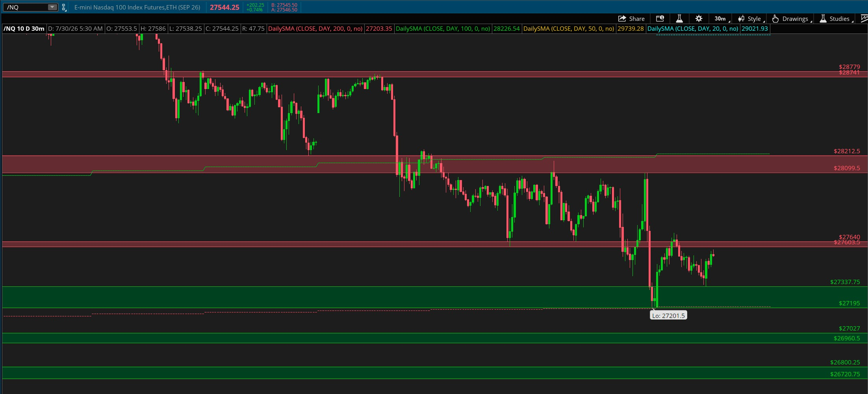
Task: Click the DailySMA 20 study label
Action: [x=693, y=28]
